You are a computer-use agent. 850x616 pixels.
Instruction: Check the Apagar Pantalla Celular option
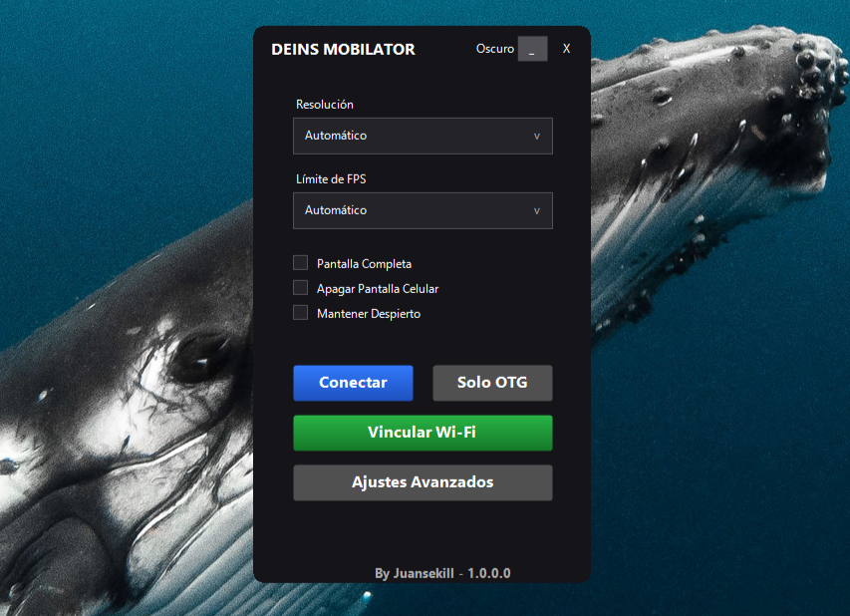tap(300, 287)
